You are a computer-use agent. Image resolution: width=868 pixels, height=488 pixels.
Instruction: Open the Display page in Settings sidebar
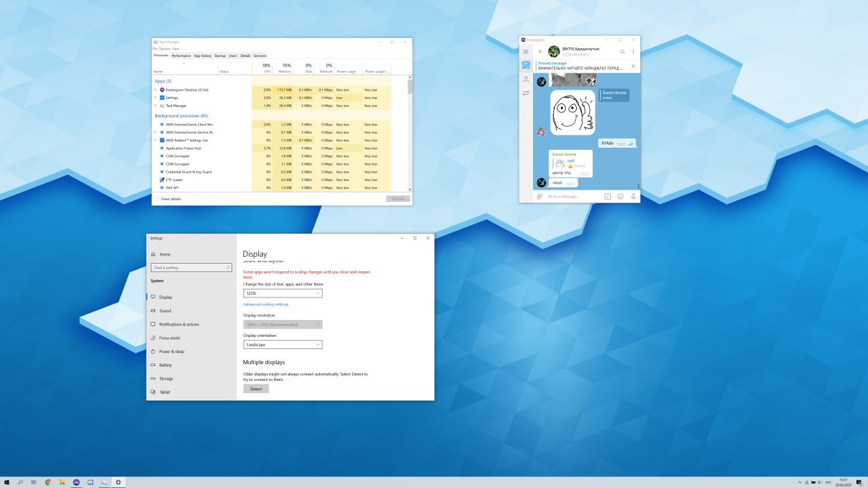(x=191, y=297)
